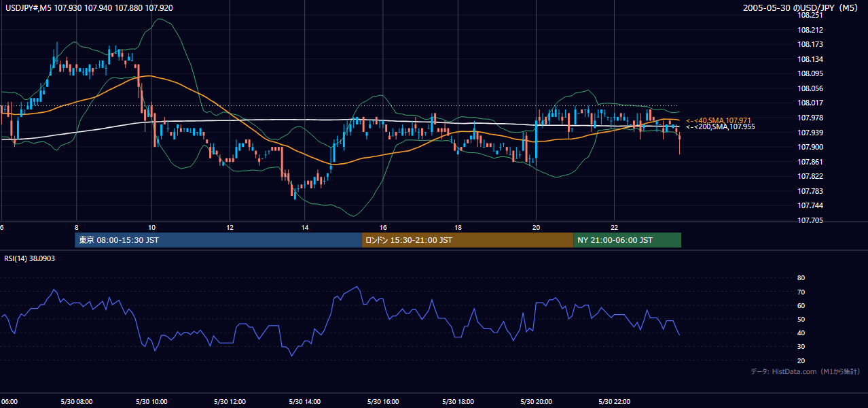Click price axis value 108.134

pyautogui.click(x=811, y=59)
